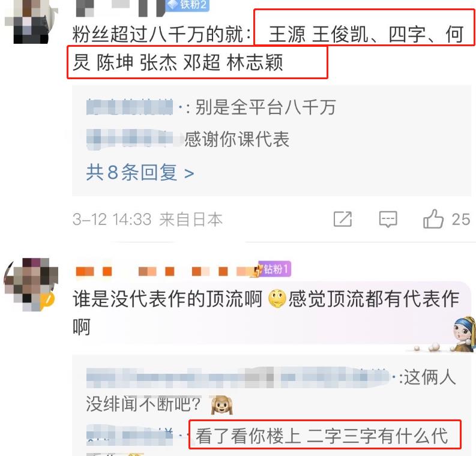Click blurred username before 别是全平台八千万

click(x=129, y=107)
